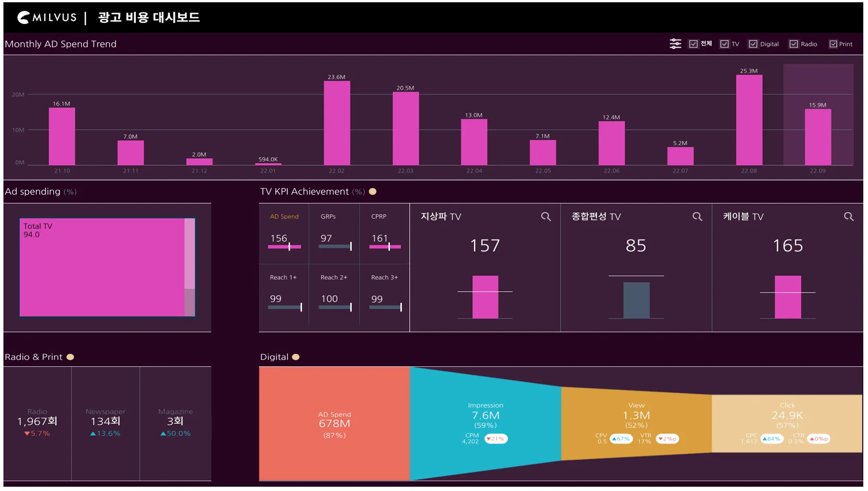Screen dimensions: 868x491
Task: Select the Reach 2+ KPI tile
Action: (334, 296)
